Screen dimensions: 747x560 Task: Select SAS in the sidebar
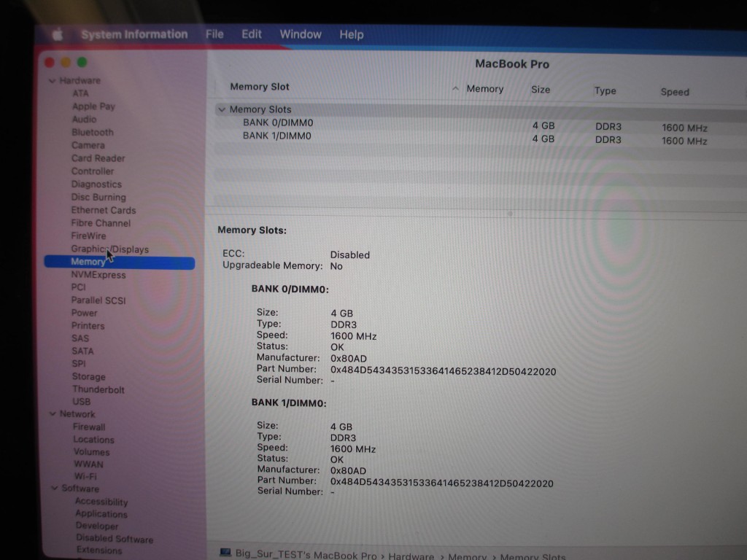(x=80, y=338)
